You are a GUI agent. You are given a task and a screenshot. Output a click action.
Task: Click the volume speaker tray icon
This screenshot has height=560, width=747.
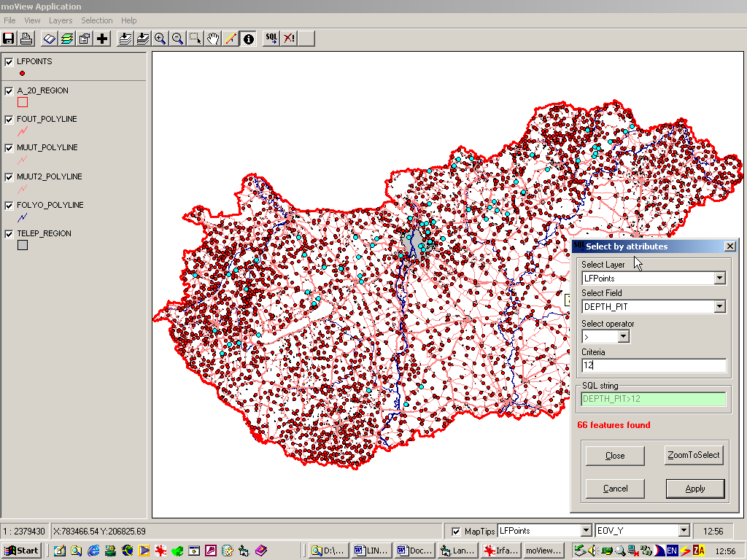(592, 551)
